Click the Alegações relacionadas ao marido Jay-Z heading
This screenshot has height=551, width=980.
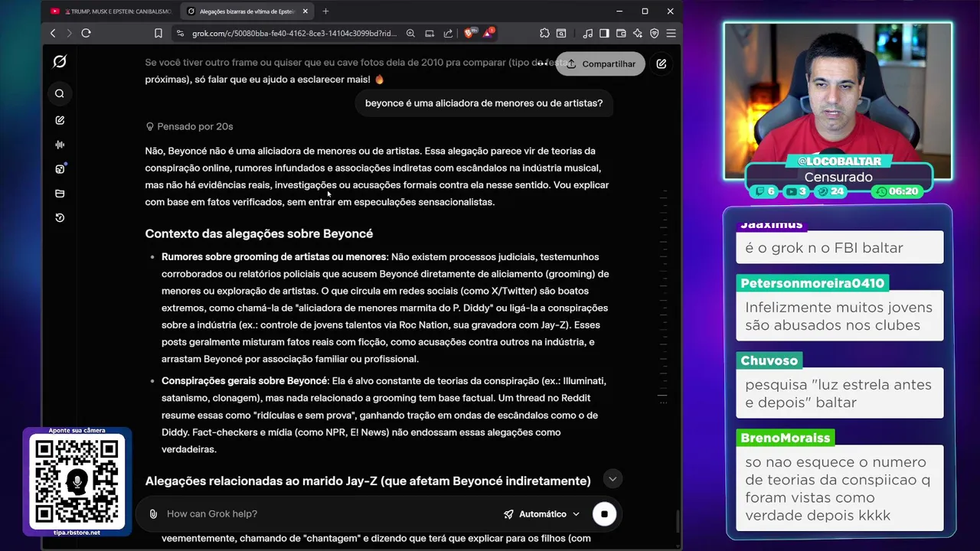[x=367, y=481]
